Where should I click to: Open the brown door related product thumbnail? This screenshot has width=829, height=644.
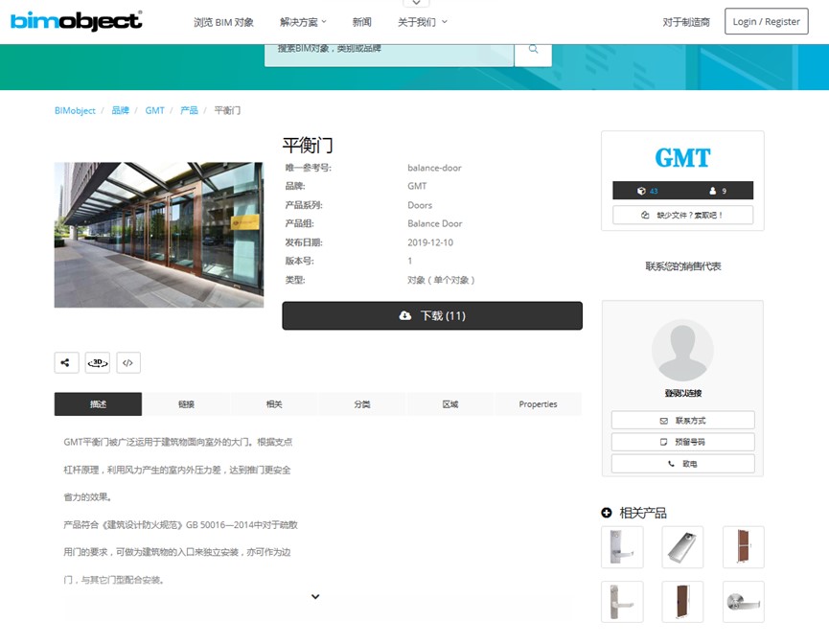point(743,547)
